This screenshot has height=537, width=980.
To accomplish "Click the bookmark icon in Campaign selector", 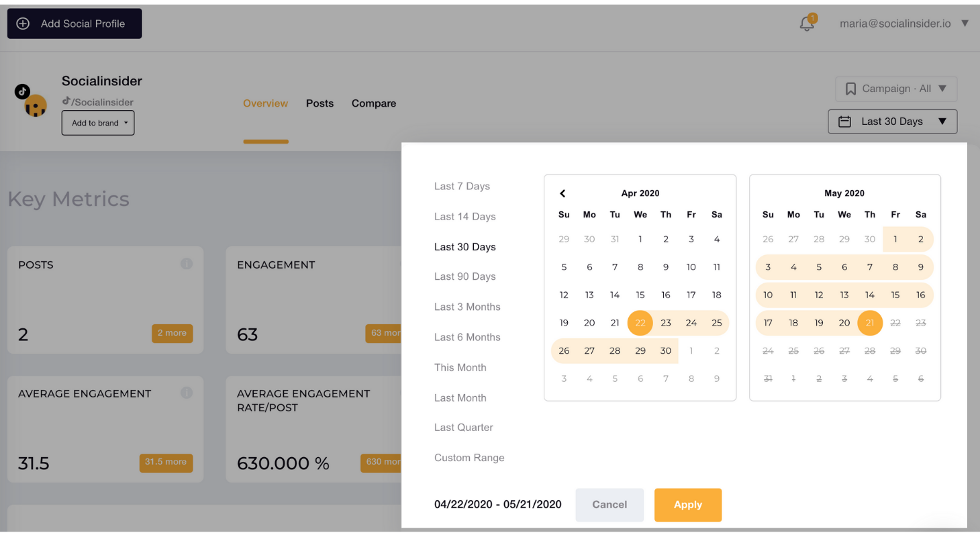I will click(x=850, y=89).
